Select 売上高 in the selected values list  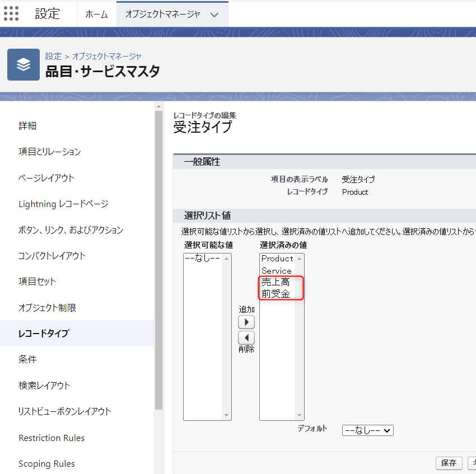(276, 283)
